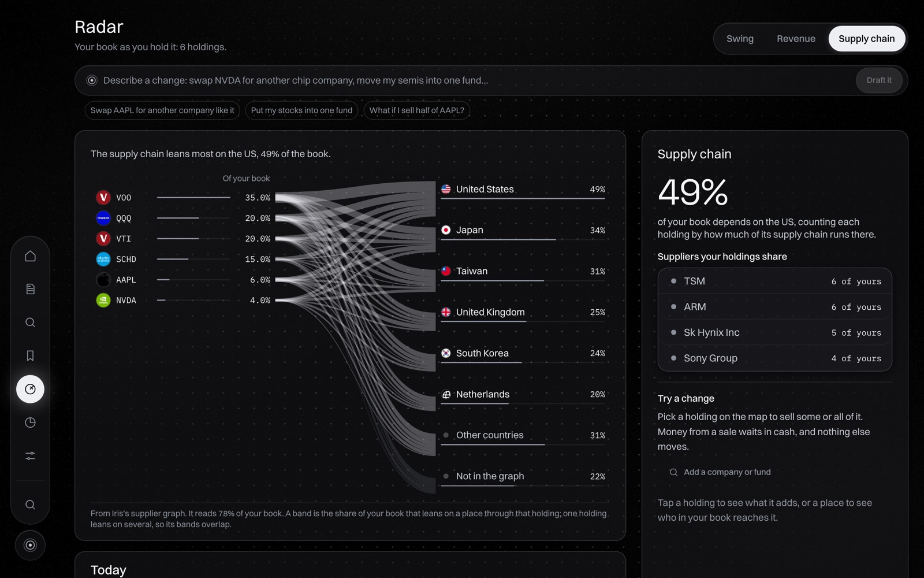Viewport: 924px width, 578px height.
Task: Click the NVDA ticker label
Action: coord(126,301)
